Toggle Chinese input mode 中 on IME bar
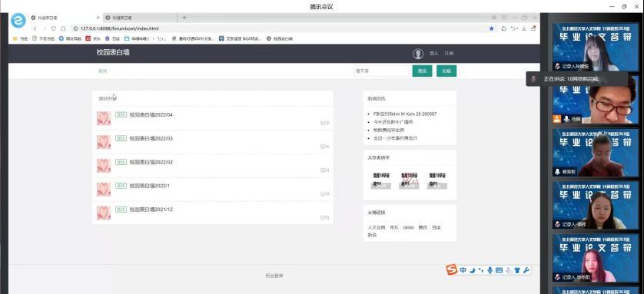644x294 pixels. [463, 270]
